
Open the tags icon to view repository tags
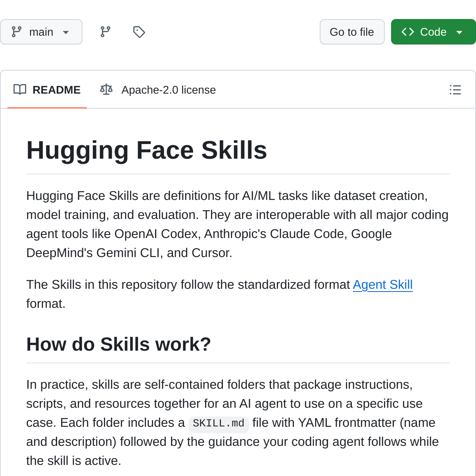pyautogui.click(x=139, y=32)
